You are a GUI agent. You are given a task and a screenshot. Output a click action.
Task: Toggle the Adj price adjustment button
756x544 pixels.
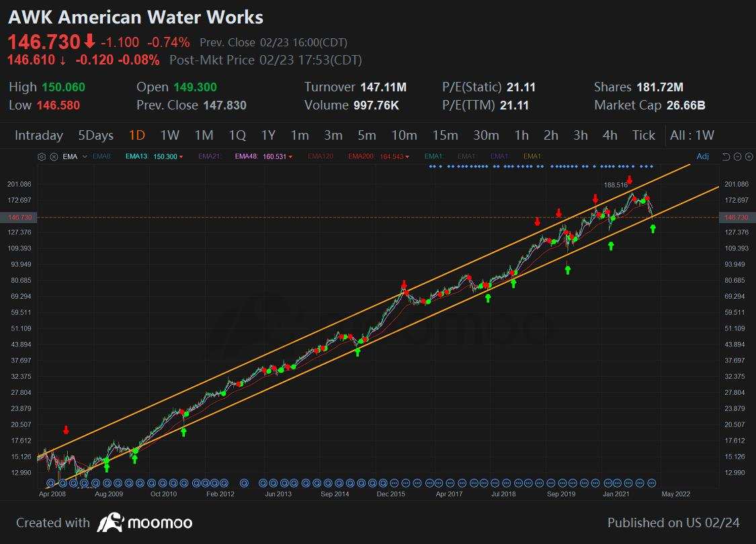point(702,156)
